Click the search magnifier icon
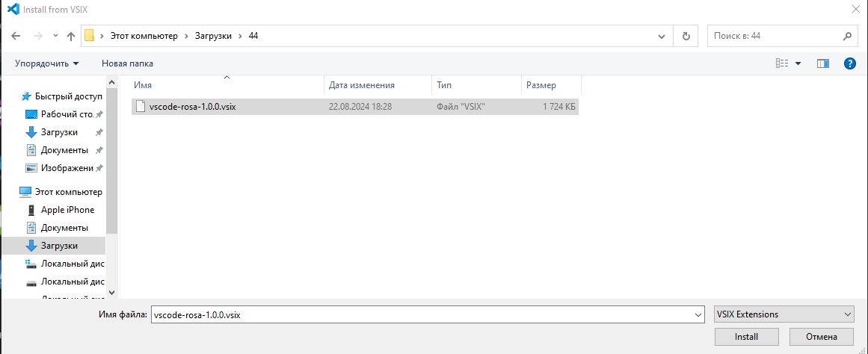 tap(846, 36)
